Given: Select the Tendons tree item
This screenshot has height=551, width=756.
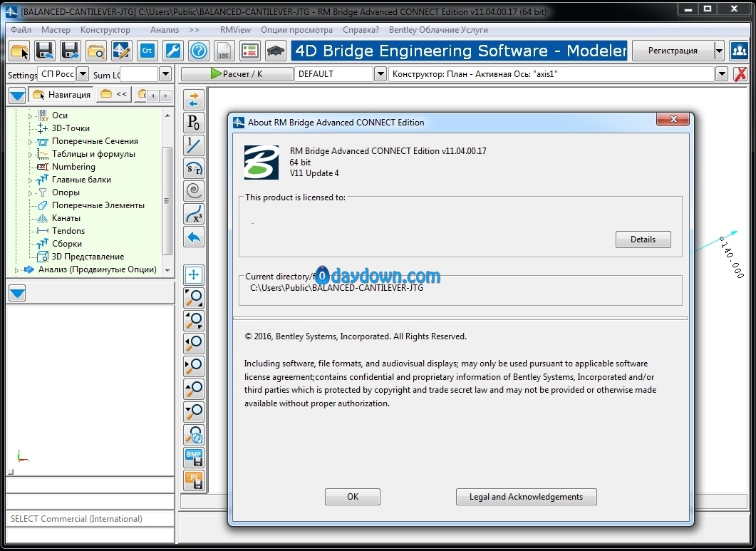Looking at the screenshot, I should 68,231.
